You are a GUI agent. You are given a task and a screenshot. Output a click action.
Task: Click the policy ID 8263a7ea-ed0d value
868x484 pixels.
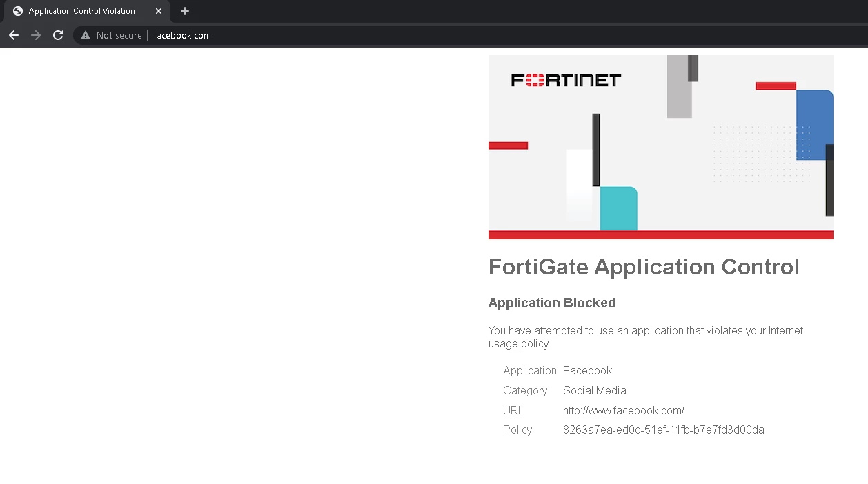[664, 430]
